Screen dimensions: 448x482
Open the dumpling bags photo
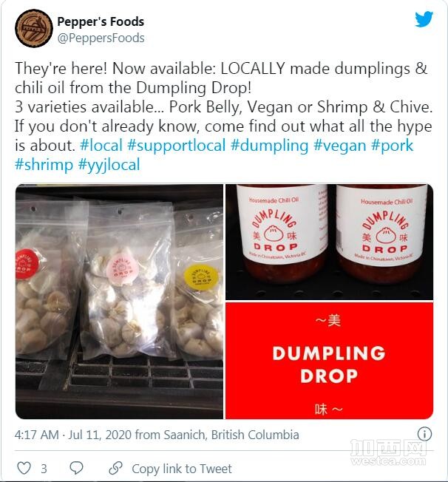[119, 302]
